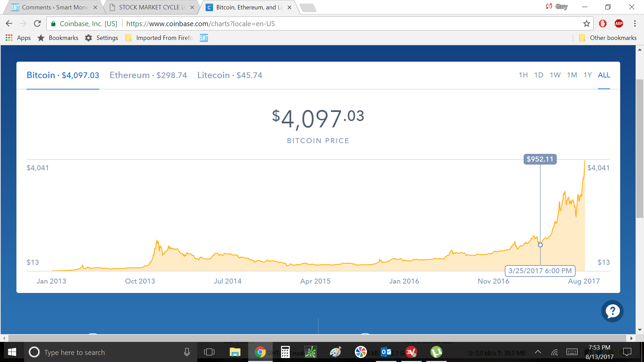644x362 pixels.
Task: Open the Action Center notifications
Action: [x=627, y=352]
